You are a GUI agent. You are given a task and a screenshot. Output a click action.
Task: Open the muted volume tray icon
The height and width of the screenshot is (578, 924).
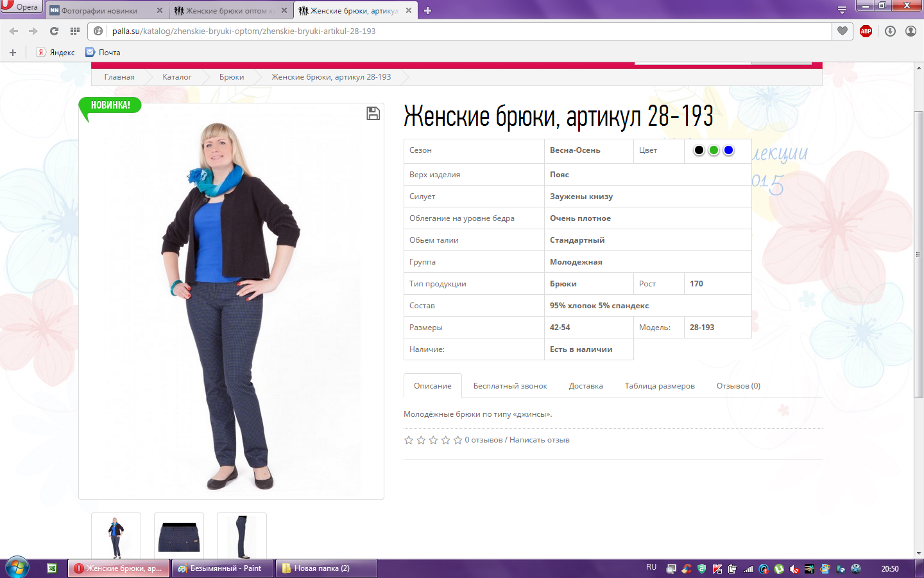794,569
